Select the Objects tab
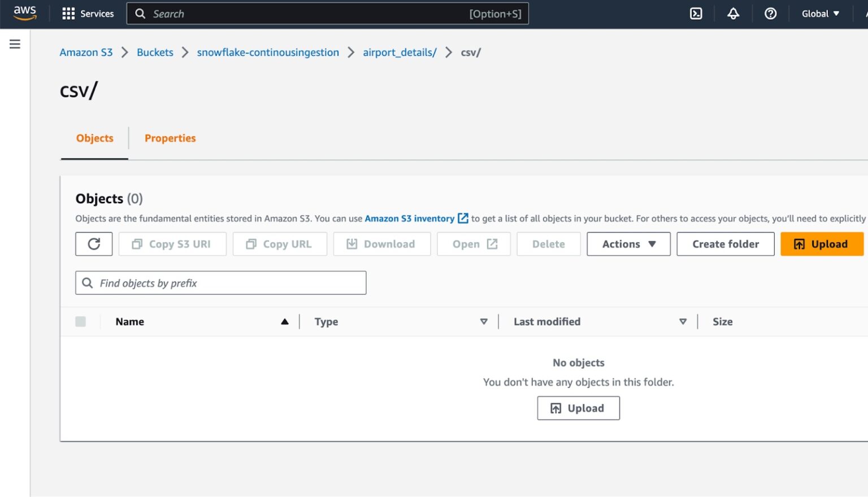The width and height of the screenshot is (868, 497). click(94, 138)
